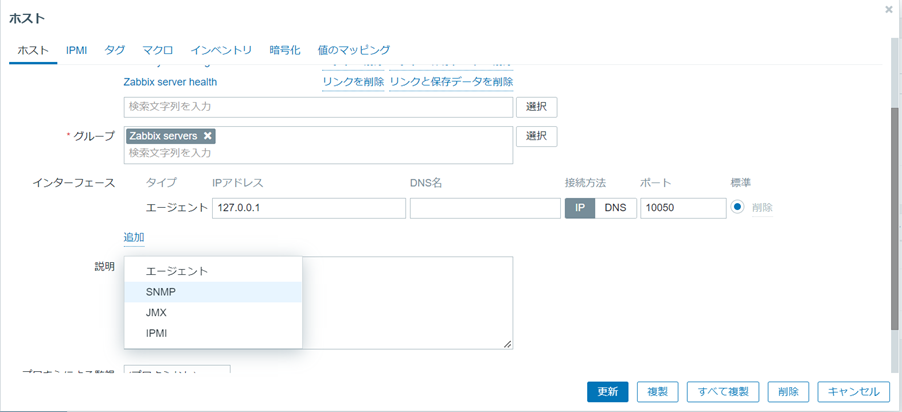Click the agent IP address field

click(308, 208)
